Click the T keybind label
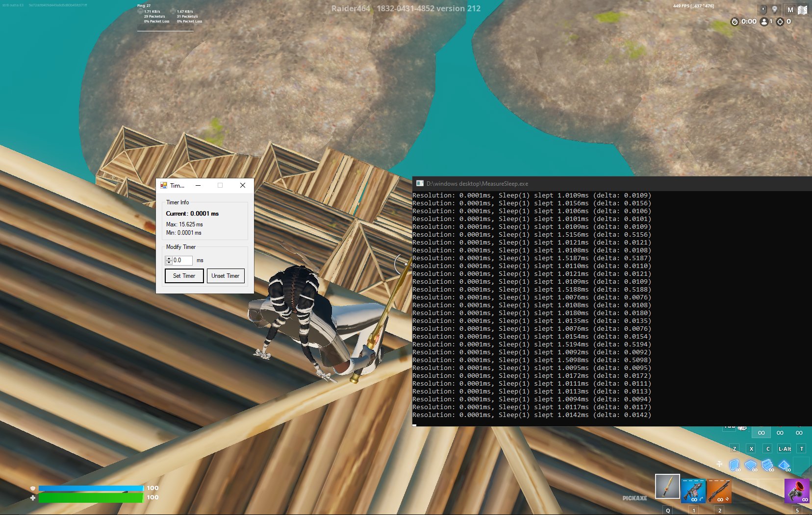Viewport: 812px width, 515px height. tap(802, 449)
